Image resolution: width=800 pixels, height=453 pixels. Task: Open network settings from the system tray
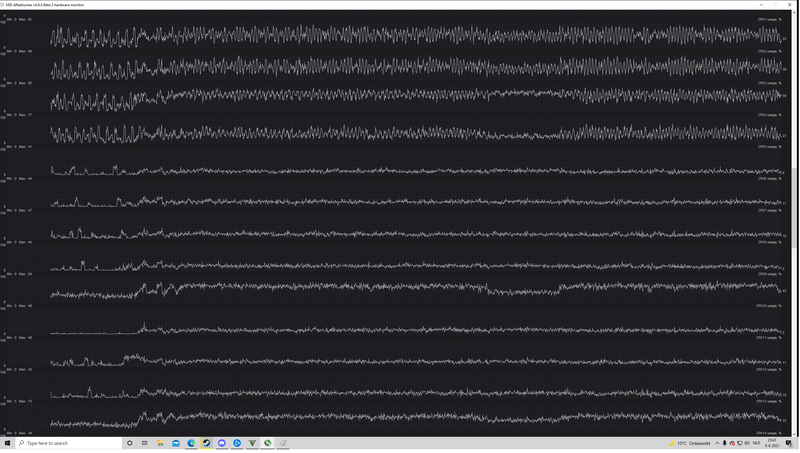click(740, 443)
